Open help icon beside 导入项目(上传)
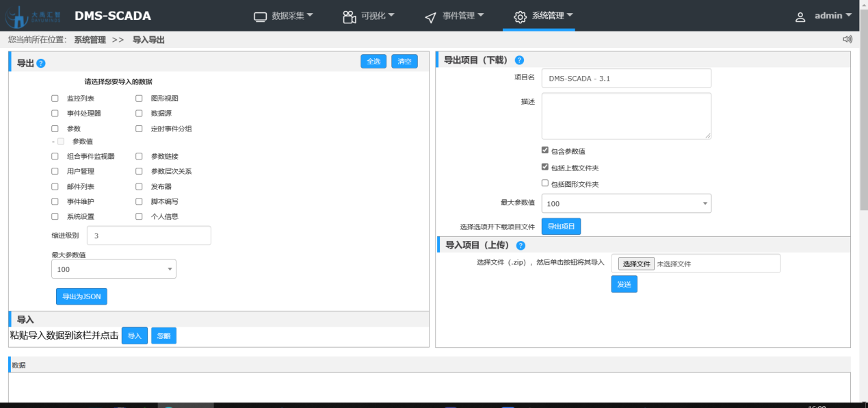 (521, 245)
